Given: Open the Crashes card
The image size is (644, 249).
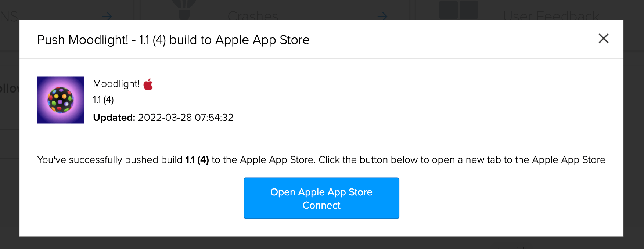Looking at the screenshot, I should 253,16.
